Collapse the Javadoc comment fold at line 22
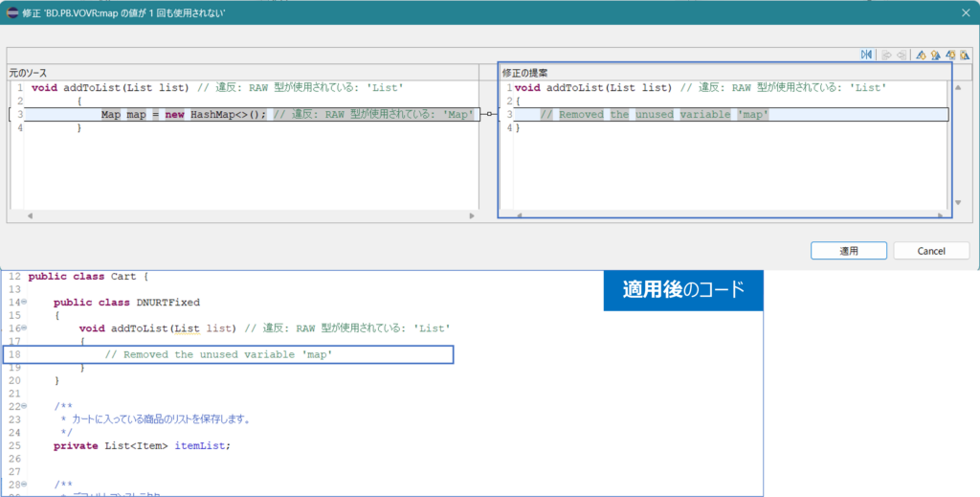The image size is (980, 497). (24, 406)
